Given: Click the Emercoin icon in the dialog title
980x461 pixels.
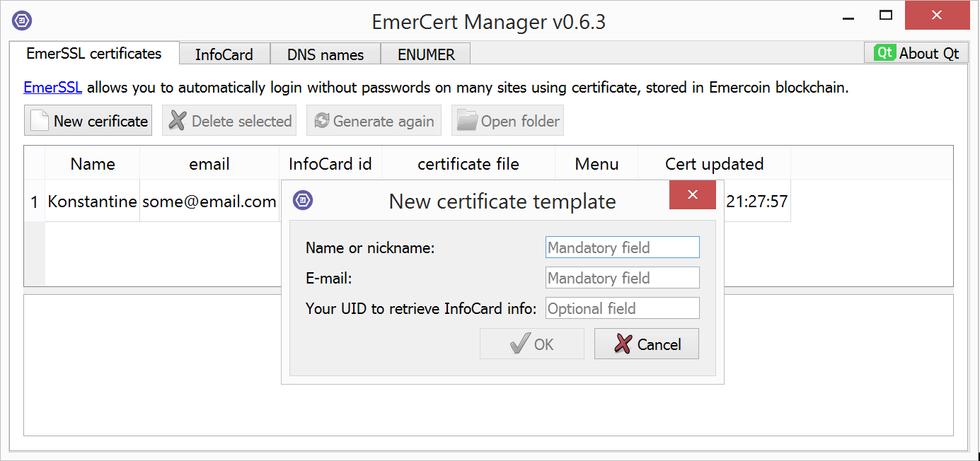Looking at the screenshot, I should (x=303, y=201).
